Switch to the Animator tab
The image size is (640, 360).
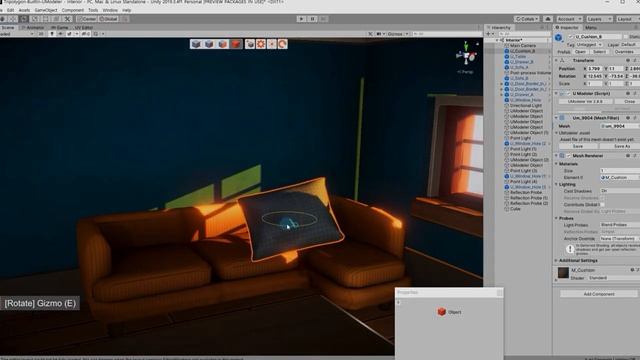[x=33, y=27]
